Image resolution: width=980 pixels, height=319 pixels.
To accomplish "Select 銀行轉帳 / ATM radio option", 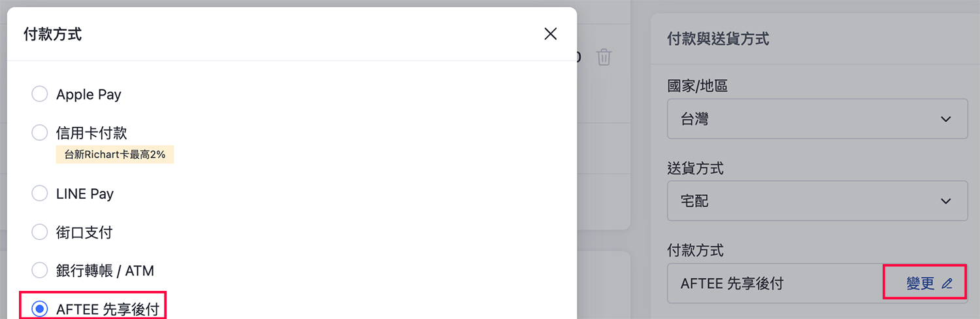I will coord(40,270).
